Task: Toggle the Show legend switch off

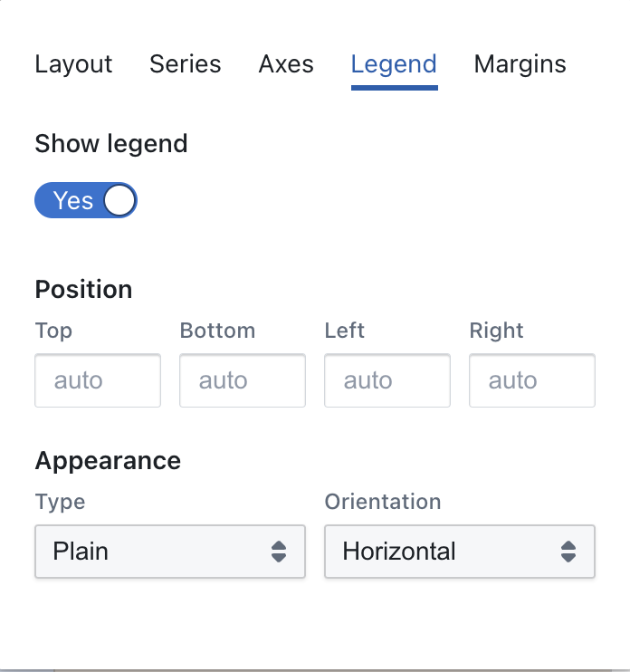Action: click(x=86, y=200)
